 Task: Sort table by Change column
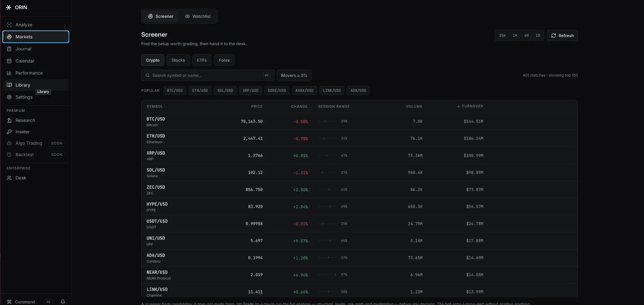299,106
